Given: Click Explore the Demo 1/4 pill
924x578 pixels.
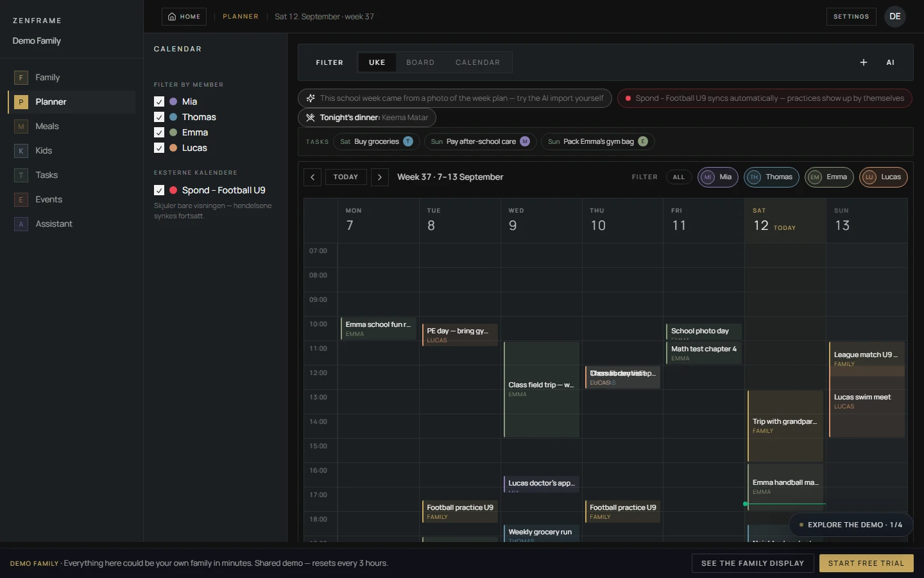Looking at the screenshot, I should coord(850,525).
